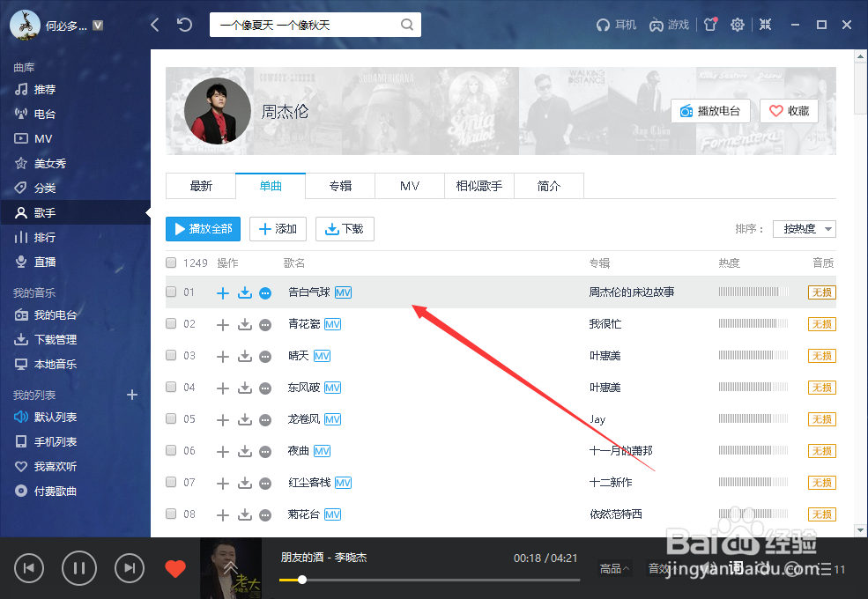Open the 按热度 sorting dropdown

point(803,228)
